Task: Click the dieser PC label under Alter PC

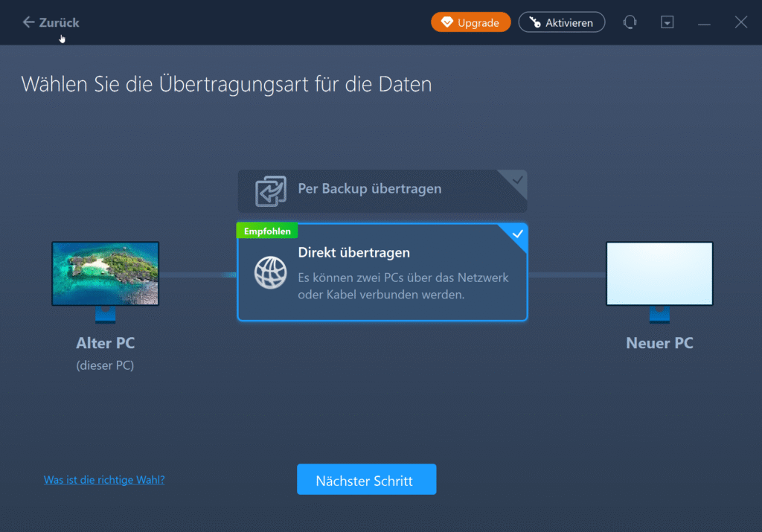Action: pyautogui.click(x=105, y=365)
